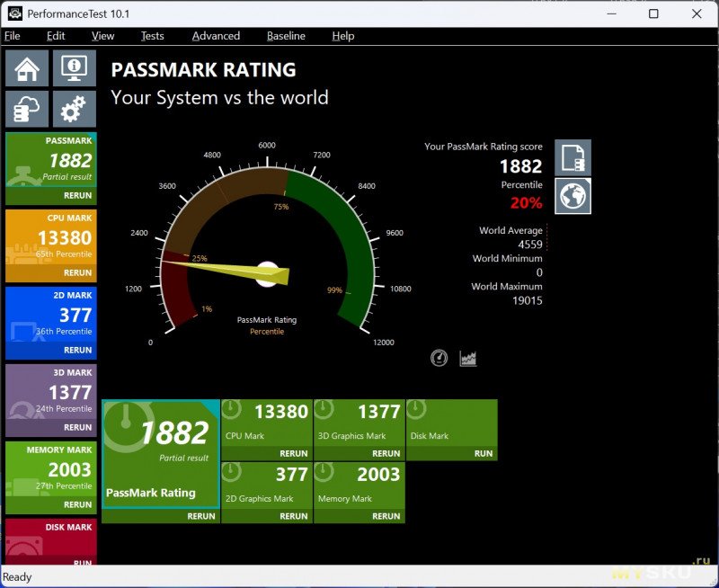This screenshot has width=719, height=588.
Task: Select the Memory Mark 2003 sidebar tile
Action: pos(51,468)
